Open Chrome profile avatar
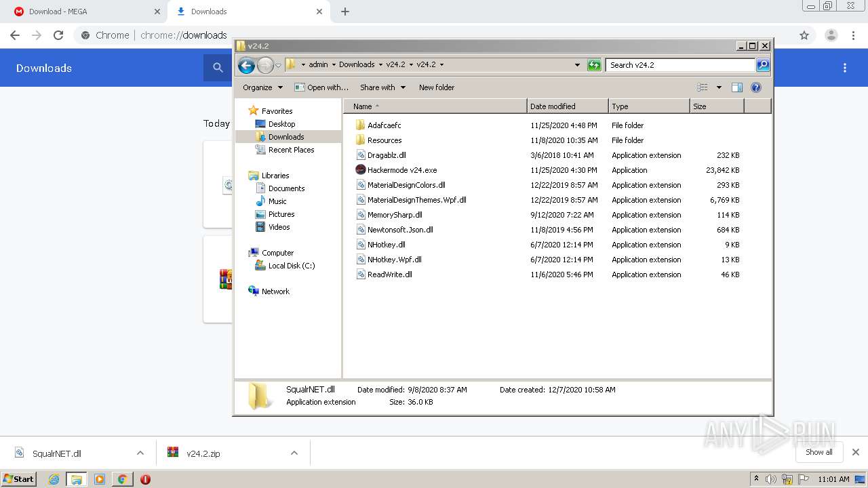This screenshot has width=868, height=488. 831,35
